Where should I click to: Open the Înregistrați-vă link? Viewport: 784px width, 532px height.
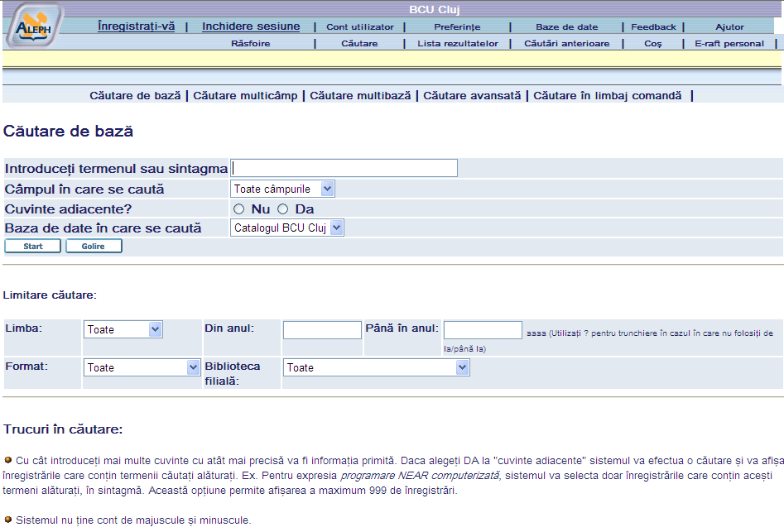pos(136,26)
